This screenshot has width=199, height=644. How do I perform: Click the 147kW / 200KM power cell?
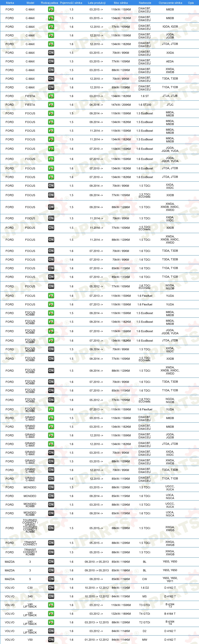(121, 105)
